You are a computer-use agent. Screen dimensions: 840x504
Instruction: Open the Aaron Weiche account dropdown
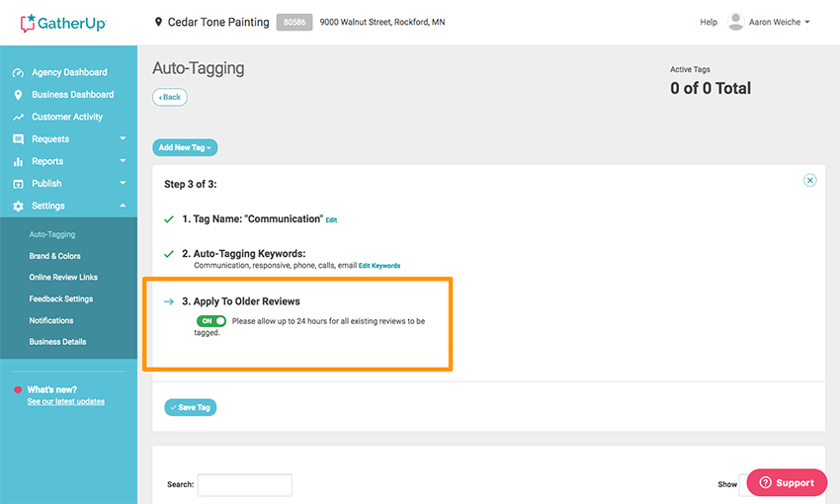pos(779,22)
